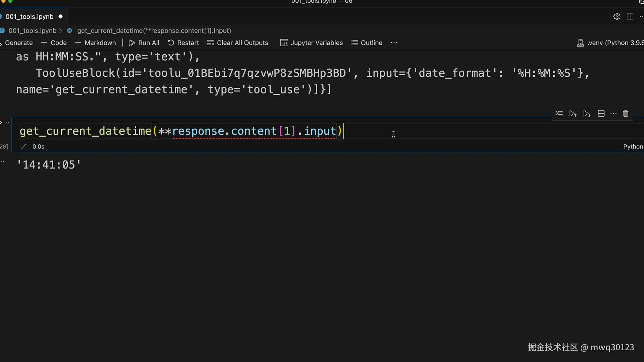
Task: Select the .venv Python kernel picker
Action: coord(610,43)
